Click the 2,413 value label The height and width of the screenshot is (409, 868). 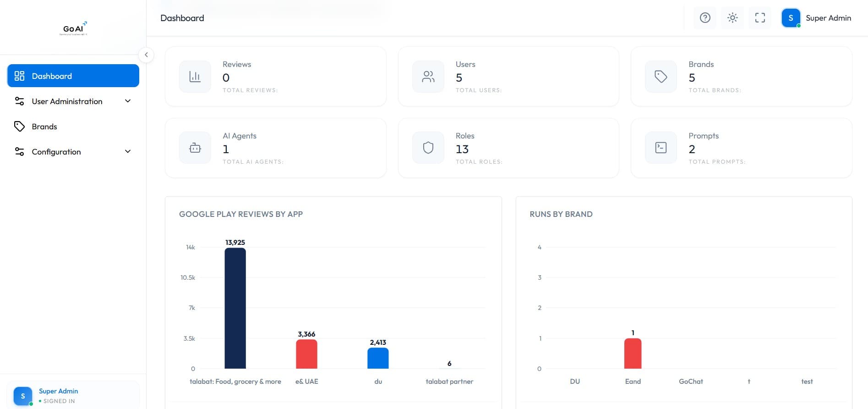pyautogui.click(x=378, y=342)
